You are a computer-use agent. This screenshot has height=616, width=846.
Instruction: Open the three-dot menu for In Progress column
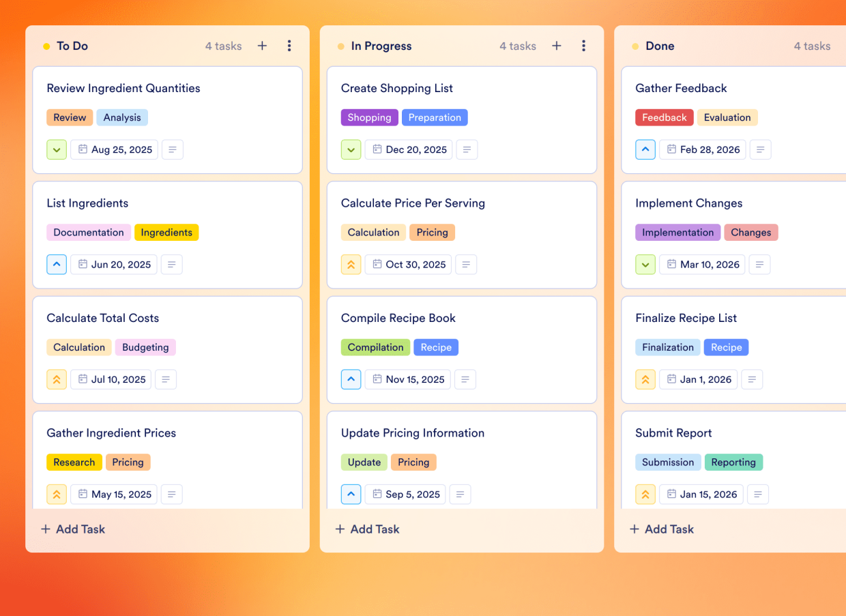[584, 46]
